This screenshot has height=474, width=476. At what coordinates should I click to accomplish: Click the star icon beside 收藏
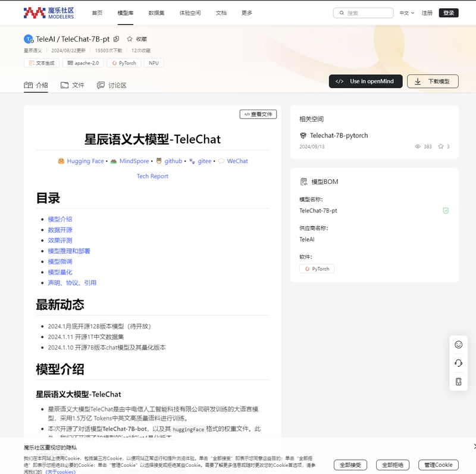tap(130, 39)
